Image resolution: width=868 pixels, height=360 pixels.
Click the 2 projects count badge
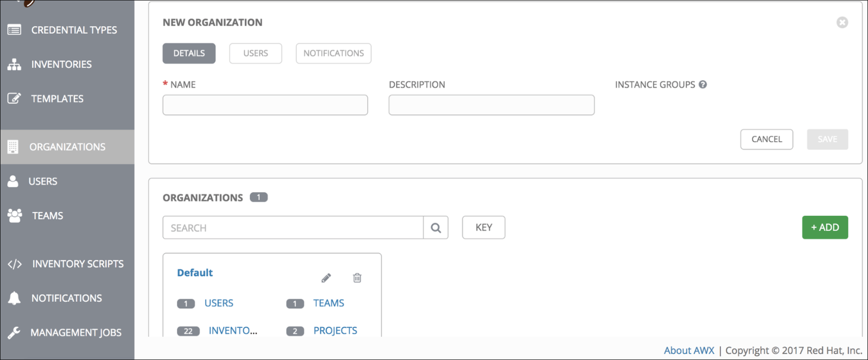(295, 331)
